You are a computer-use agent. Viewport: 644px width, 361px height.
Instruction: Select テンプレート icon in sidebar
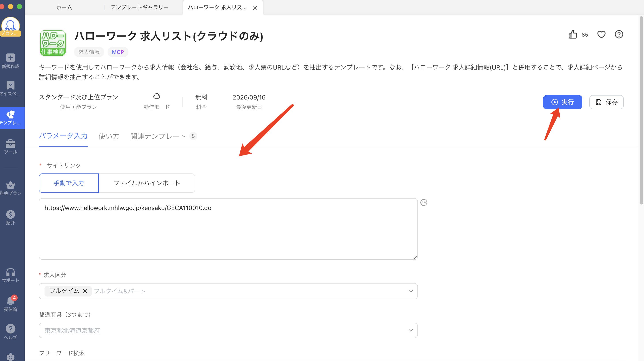[11, 114]
